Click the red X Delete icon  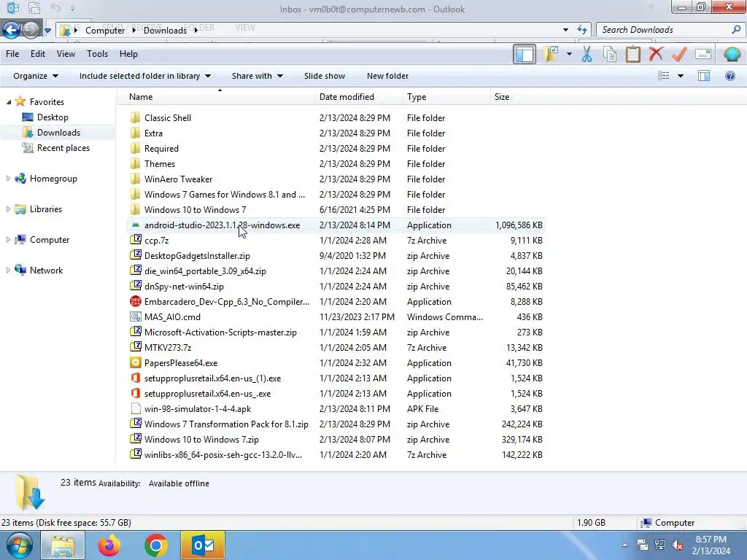(x=656, y=54)
